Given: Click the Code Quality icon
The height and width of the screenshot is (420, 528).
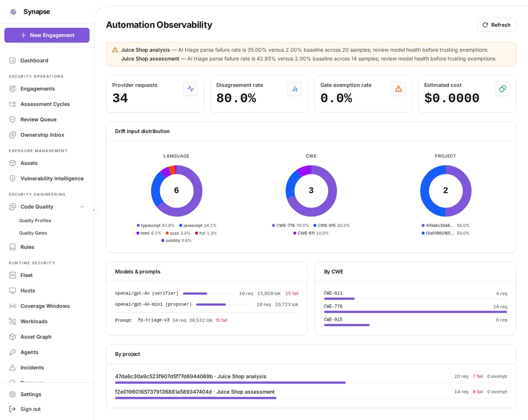Looking at the screenshot, I should pyautogui.click(x=12, y=206).
